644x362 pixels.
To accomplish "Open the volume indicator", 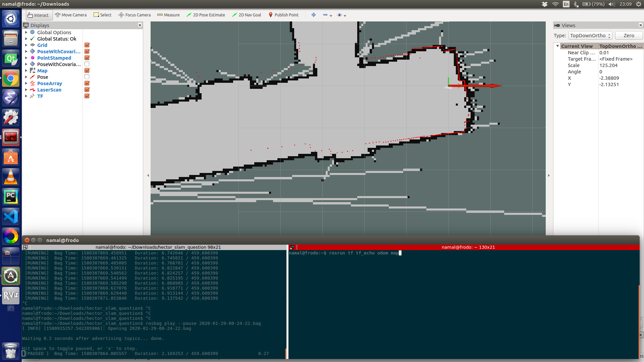I will (611, 4).
